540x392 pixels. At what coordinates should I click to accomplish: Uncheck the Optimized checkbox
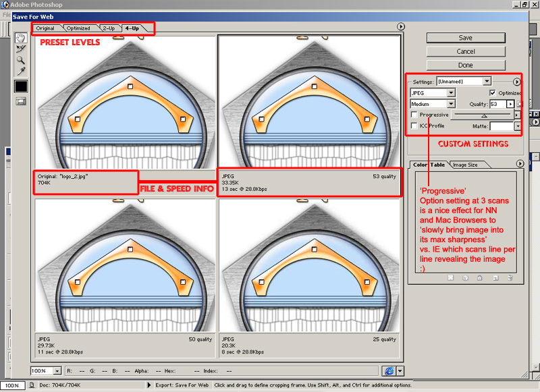coord(492,92)
